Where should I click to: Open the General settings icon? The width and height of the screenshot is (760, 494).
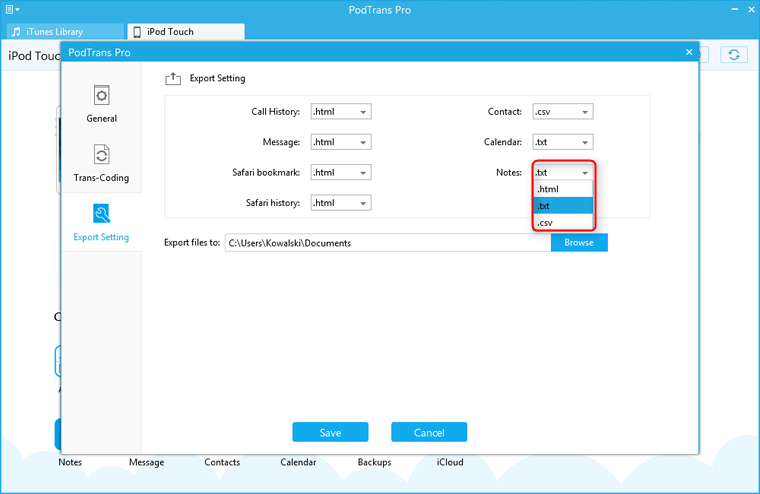pos(101,96)
